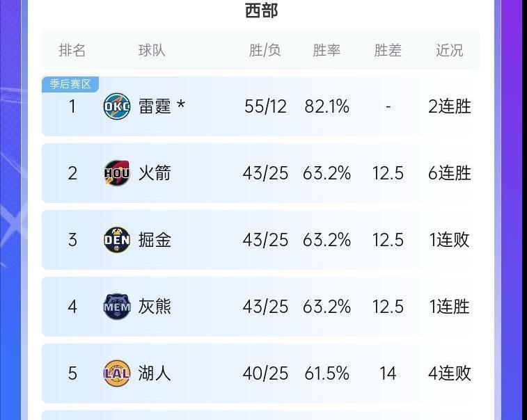
Task: Click the OKC Thunder team logo
Action: point(116,106)
